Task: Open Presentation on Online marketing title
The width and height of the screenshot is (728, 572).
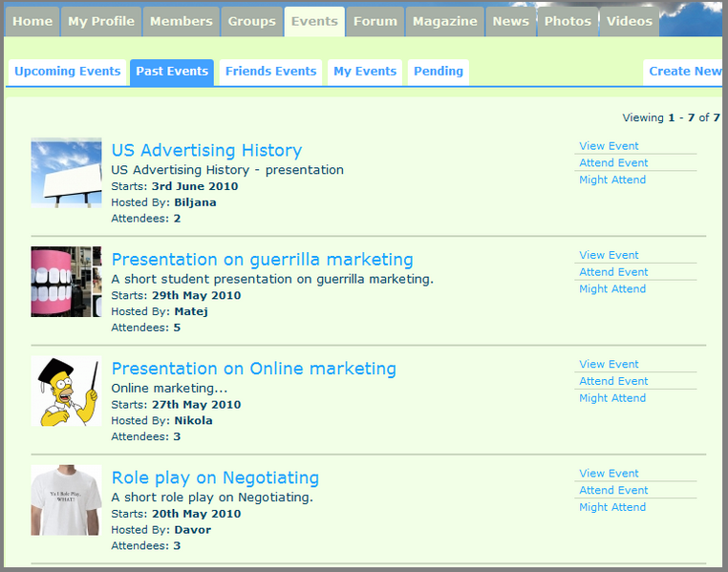Action: tap(254, 369)
